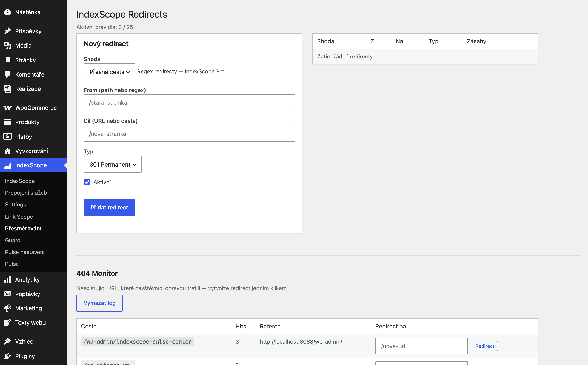Open the Analytiky menu label
The width and height of the screenshot is (588, 365).
tap(28, 280)
